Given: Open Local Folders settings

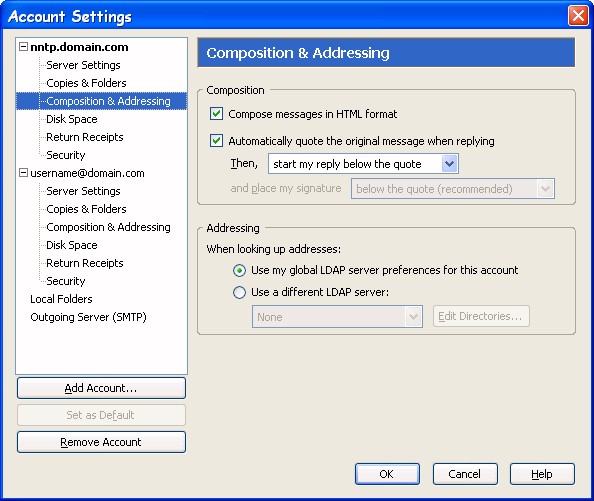Looking at the screenshot, I should coord(61,299).
